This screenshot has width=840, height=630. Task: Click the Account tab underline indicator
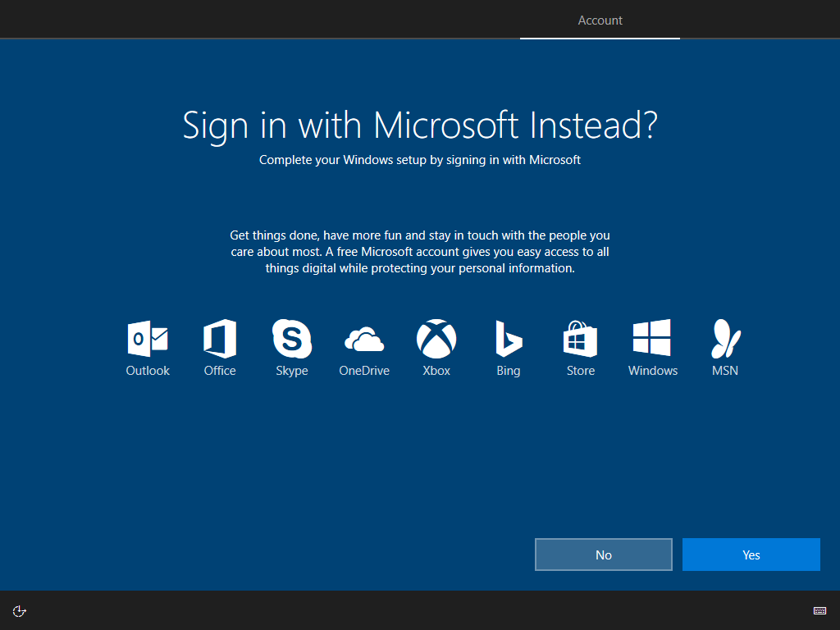pos(600,37)
